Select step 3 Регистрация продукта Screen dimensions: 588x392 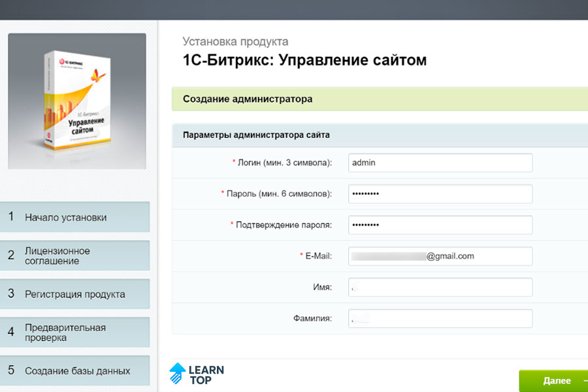(x=74, y=294)
